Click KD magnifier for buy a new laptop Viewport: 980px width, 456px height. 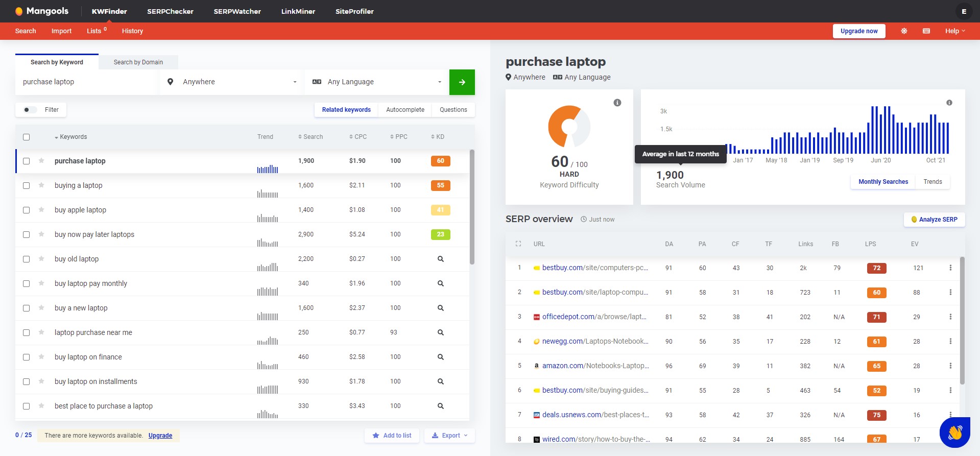tap(441, 308)
